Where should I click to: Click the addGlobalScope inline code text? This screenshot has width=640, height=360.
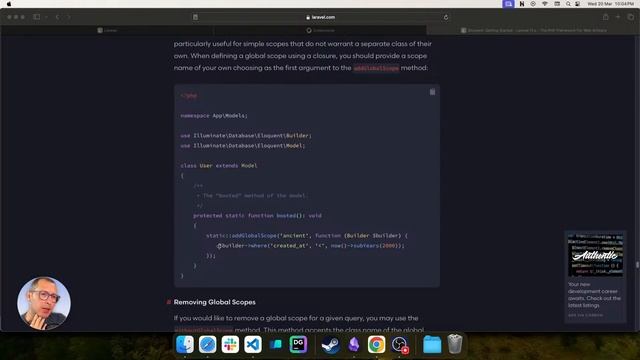click(376, 68)
